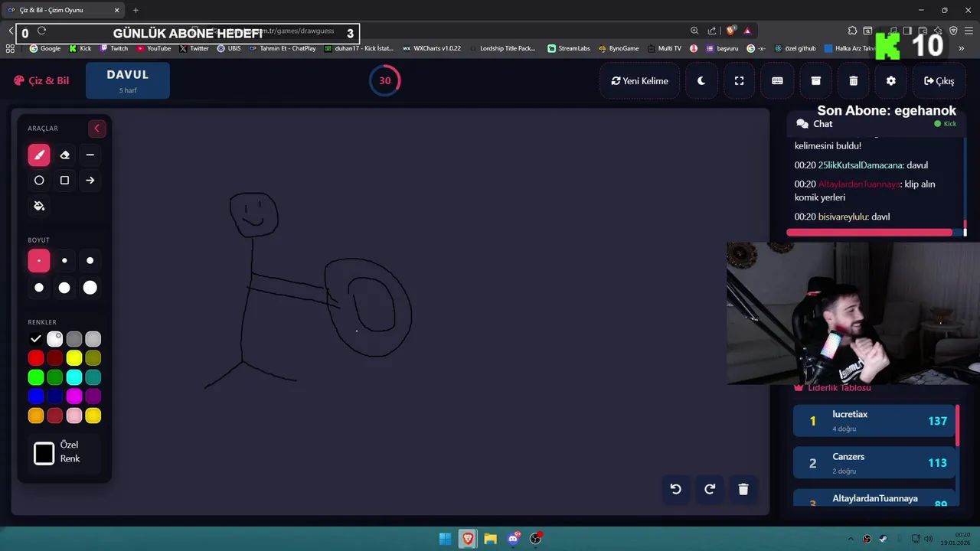The image size is (980, 551).
Task: Open the WXCharts v1.0.22 bookmark
Action: click(x=432, y=48)
